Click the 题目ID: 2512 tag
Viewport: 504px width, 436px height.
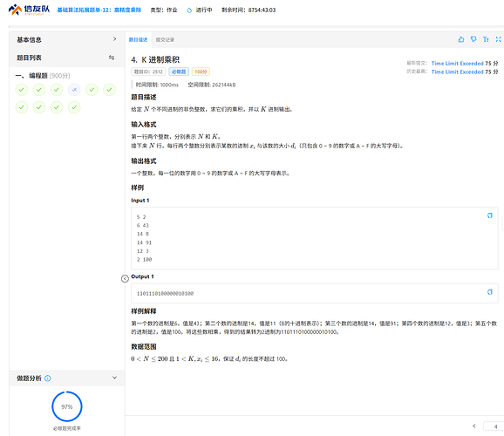point(148,72)
